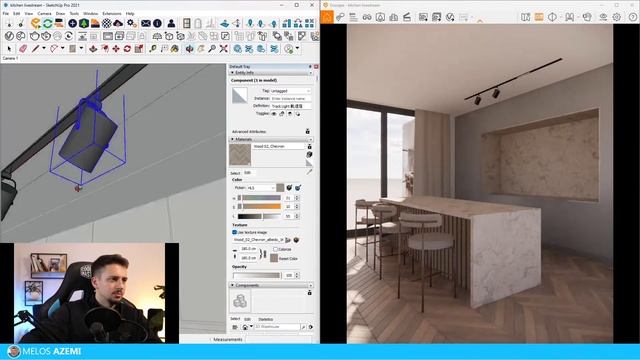Click the Enscape binoculars icon
Image resolution: width=640 pixels, height=360 pixels.
[367, 17]
